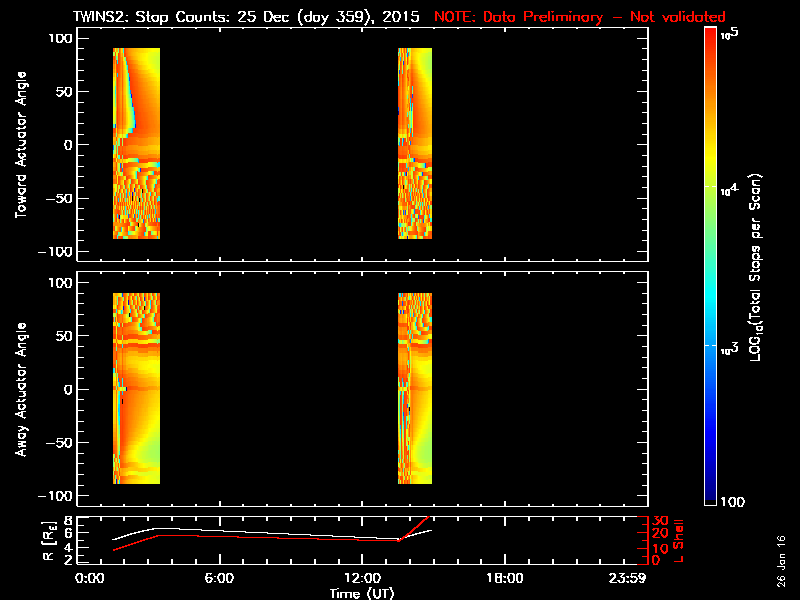Click the red 'L Shell' axis label
This screenshot has width=800, height=600.
pos(678,541)
